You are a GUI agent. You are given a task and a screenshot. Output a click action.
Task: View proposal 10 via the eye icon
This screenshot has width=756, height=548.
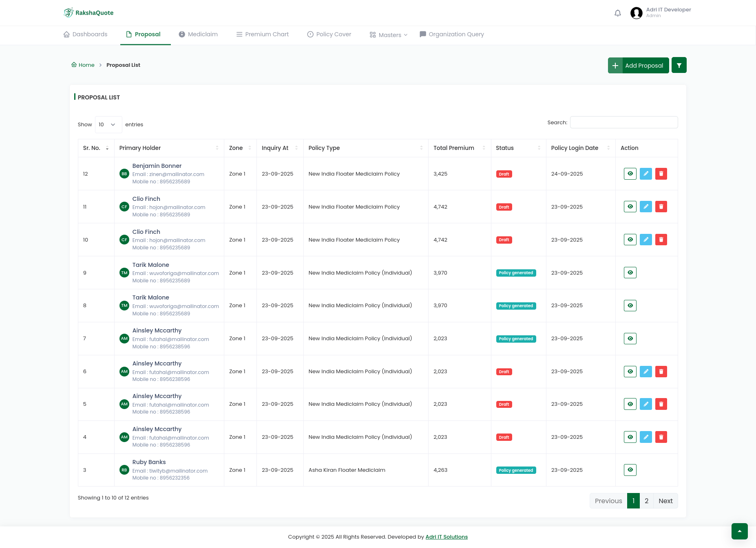[x=630, y=240]
